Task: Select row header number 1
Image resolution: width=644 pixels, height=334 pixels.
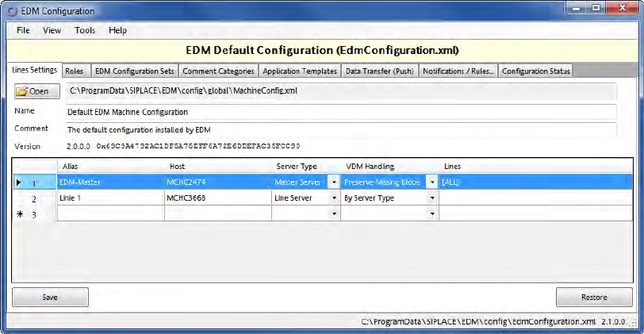Action: 34,182
